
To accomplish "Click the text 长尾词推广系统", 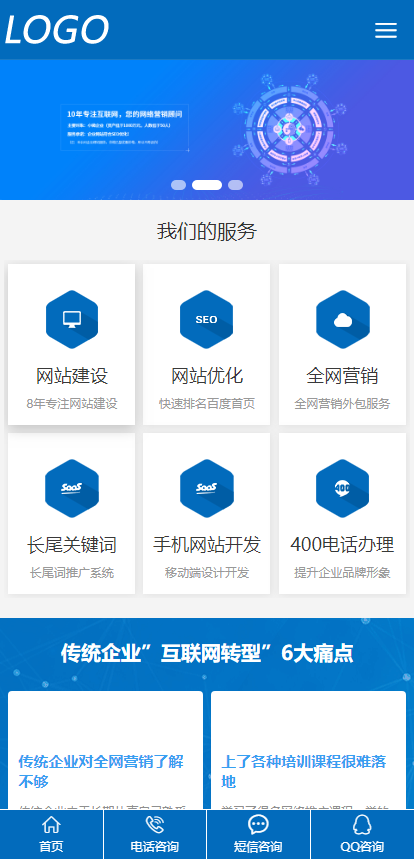I will (x=72, y=573).
